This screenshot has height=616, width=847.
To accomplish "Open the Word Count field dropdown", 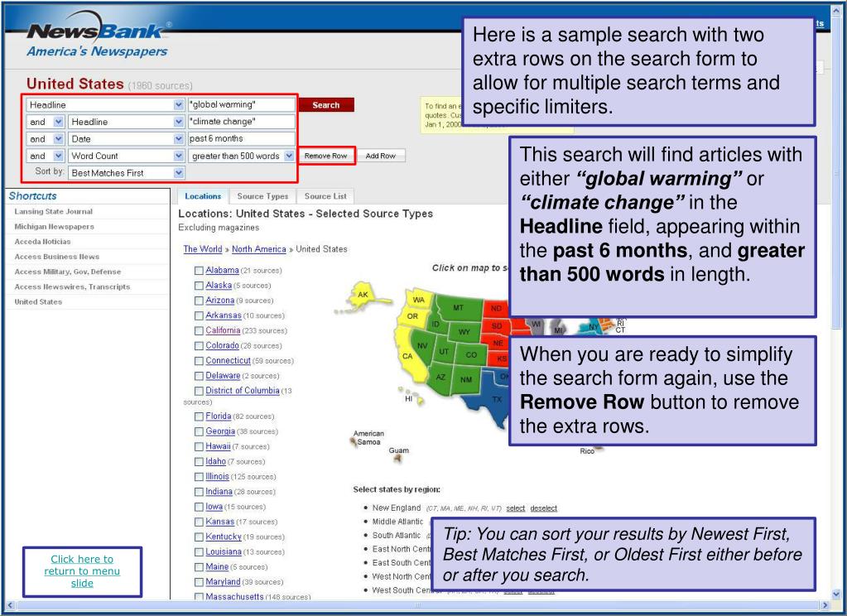I will pyautogui.click(x=179, y=156).
